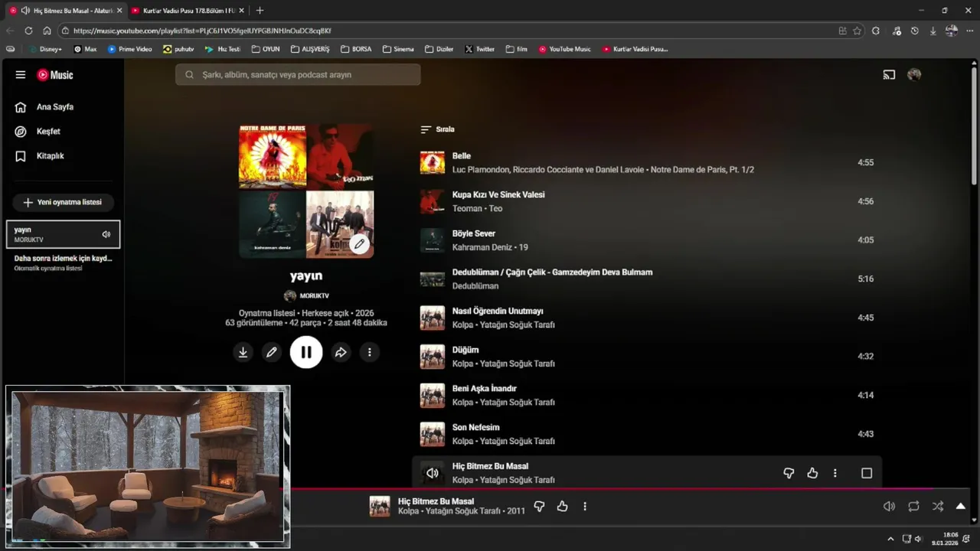Open the Diziler bookmarks folder
The height and width of the screenshot is (551, 980).
click(439, 49)
